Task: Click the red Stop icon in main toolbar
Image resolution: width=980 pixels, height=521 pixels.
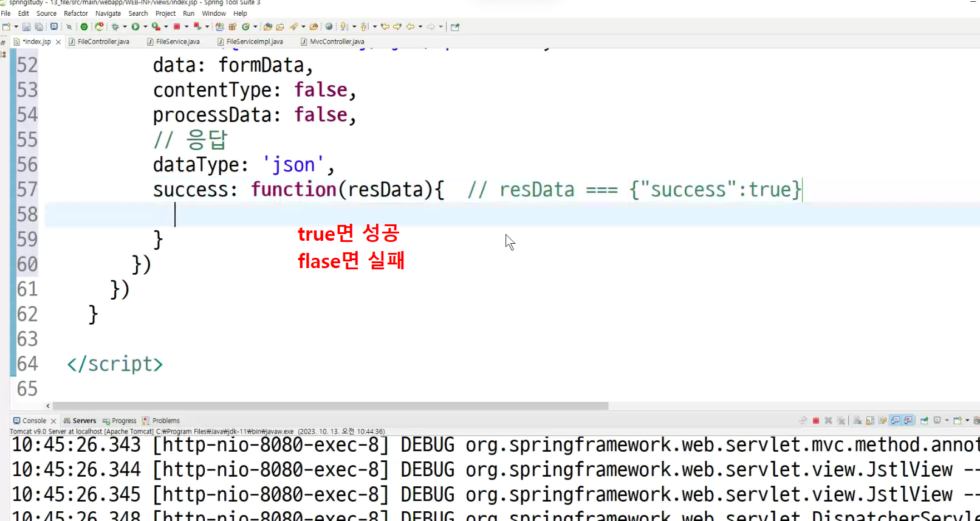Action: pyautogui.click(x=177, y=27)
